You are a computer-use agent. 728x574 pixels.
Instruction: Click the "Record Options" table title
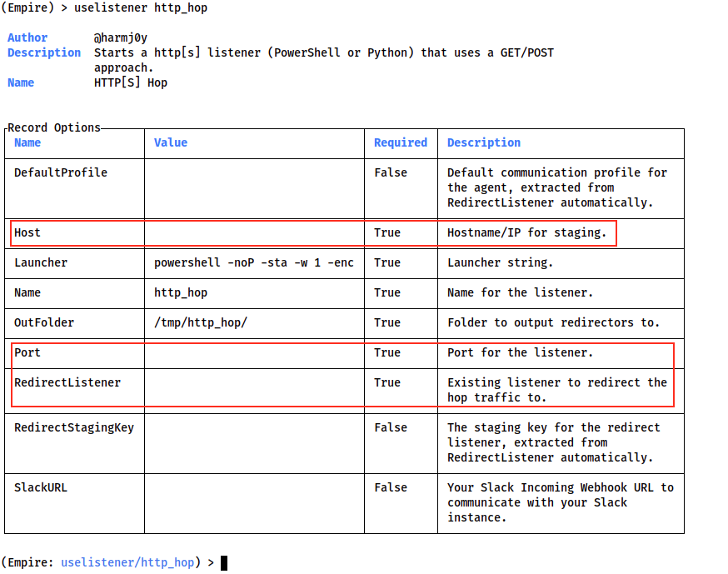(54, 127)
